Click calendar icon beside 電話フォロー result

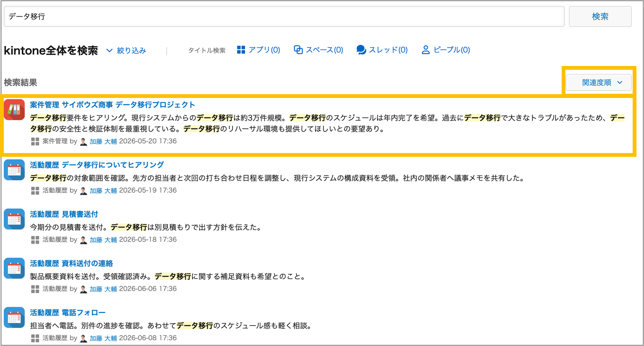tap(14, 317)
